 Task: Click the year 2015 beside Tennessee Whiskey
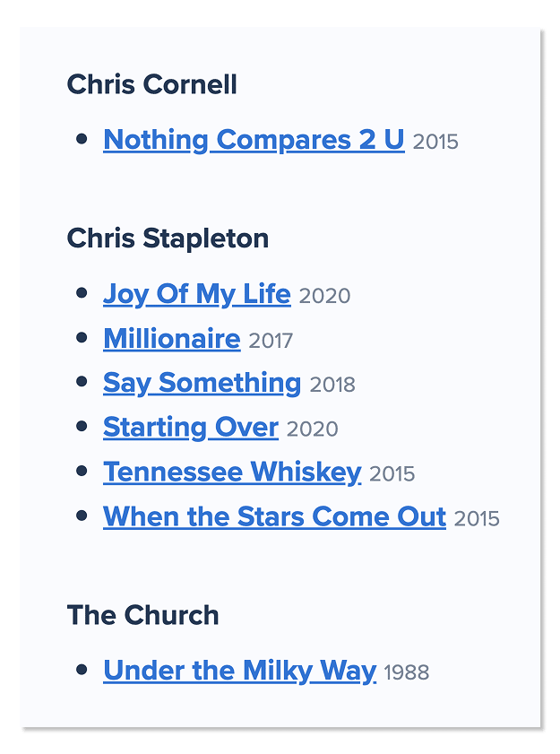pos(392,474)
